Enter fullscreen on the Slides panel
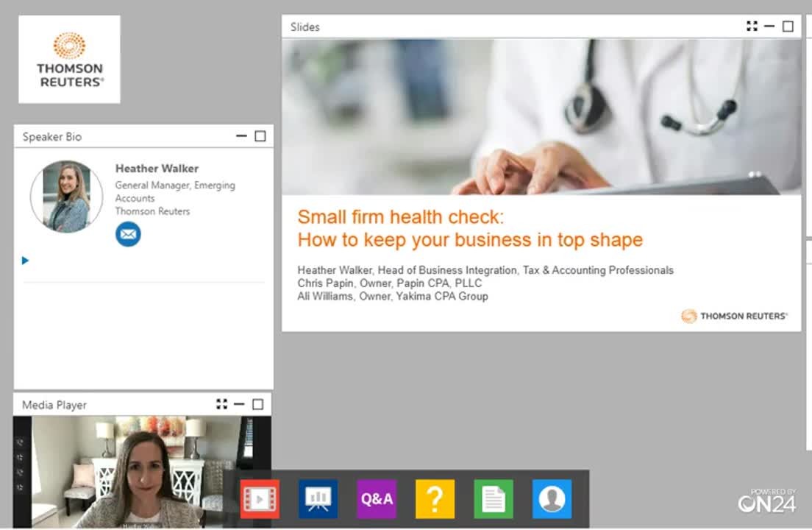Image resolution: width=812 pixels, height=530 pixels. (x=752, y=26)
